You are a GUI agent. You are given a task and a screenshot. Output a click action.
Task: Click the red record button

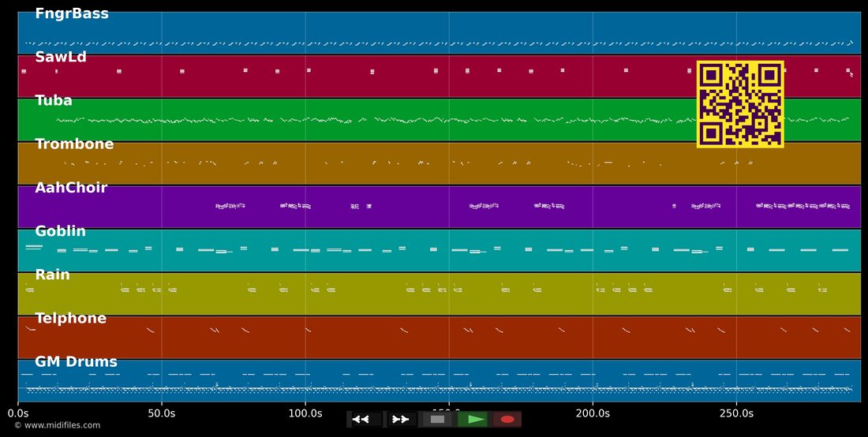point(507,420)
